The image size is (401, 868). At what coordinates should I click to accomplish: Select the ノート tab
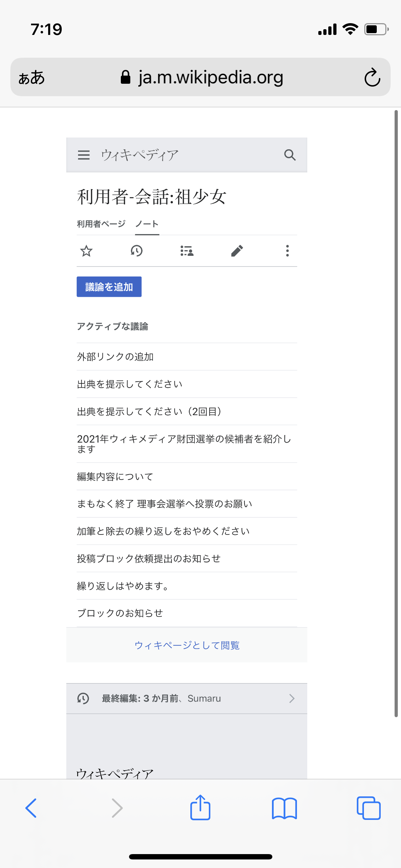pyautogui.click(x=147, y=224)
